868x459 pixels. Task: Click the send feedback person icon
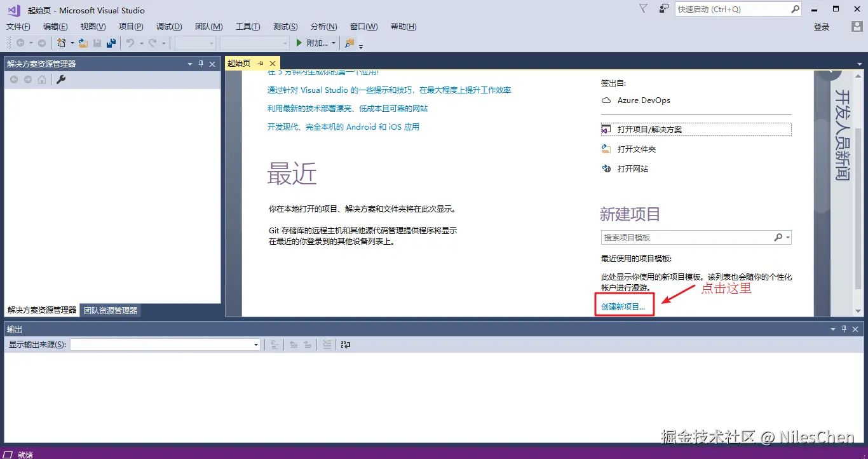664,9
